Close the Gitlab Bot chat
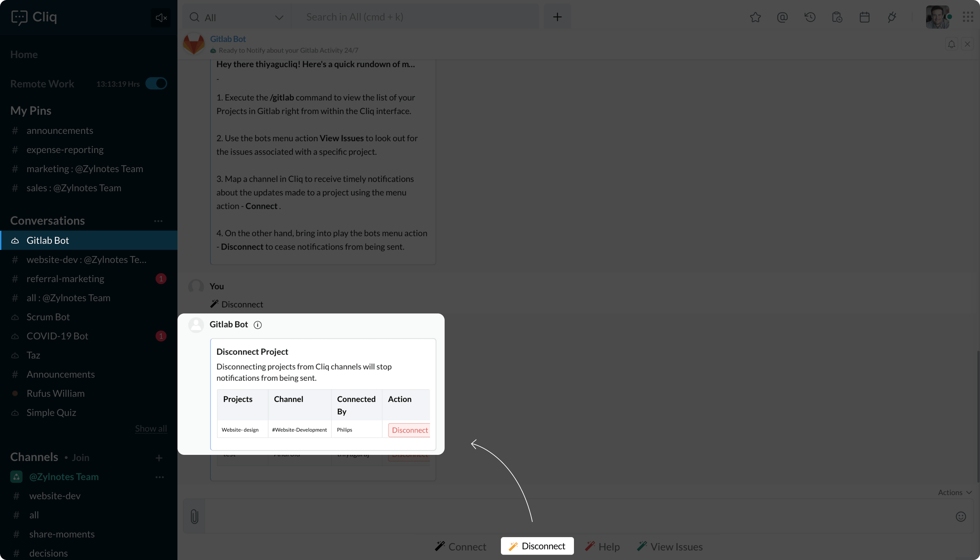The image size is (980, 560). (967, 44)
